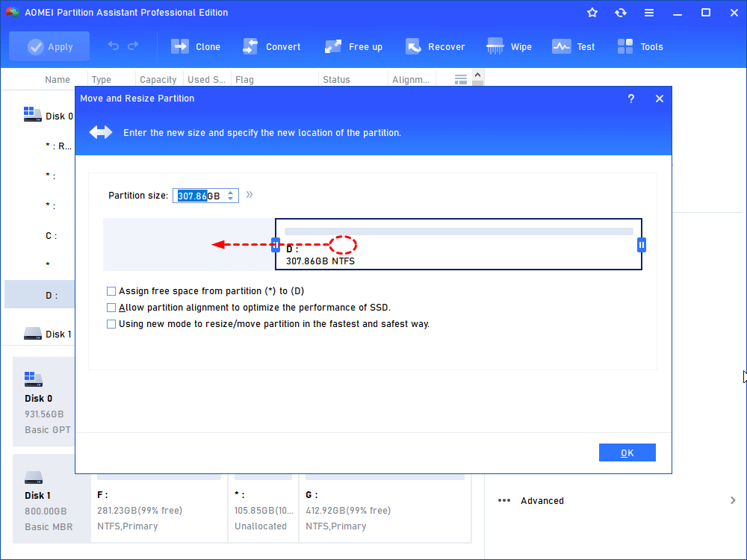Sort by the Flag column header
The image size is (747, 560).
pyautogui.click(x=244, y=80)
